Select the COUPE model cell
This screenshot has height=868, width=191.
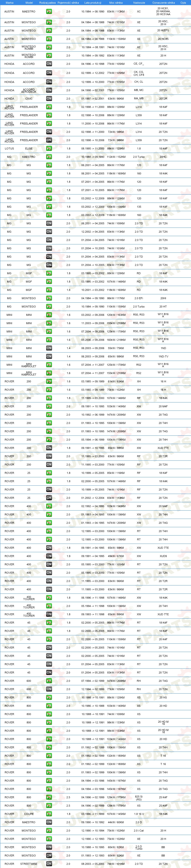29,814
